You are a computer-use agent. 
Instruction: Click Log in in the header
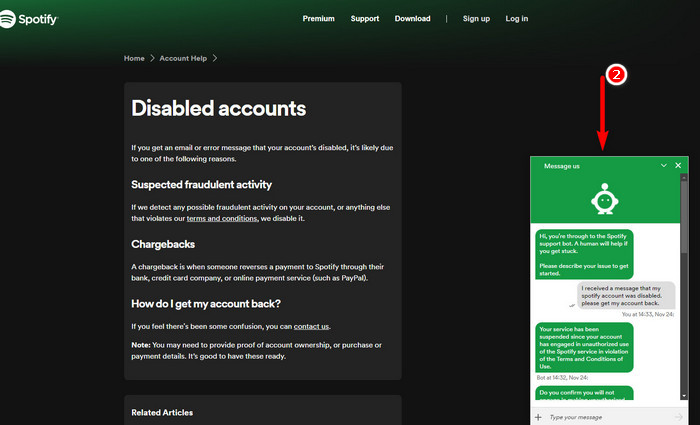tap(517, 19)
